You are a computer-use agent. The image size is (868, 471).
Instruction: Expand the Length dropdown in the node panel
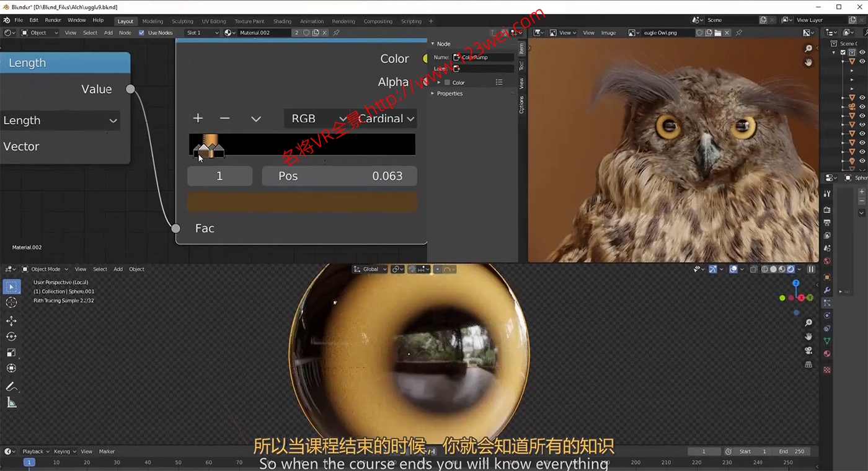(x=60, y=120)
